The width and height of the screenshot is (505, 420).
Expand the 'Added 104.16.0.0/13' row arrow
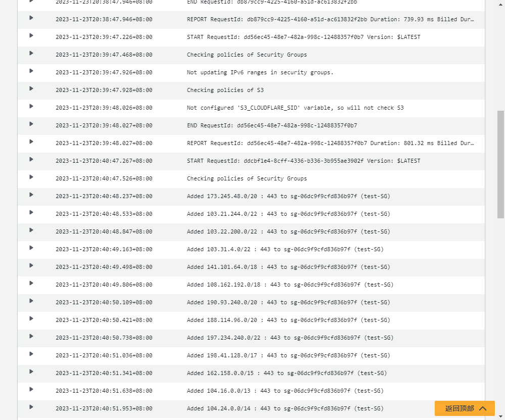click(x=31, y=389)
